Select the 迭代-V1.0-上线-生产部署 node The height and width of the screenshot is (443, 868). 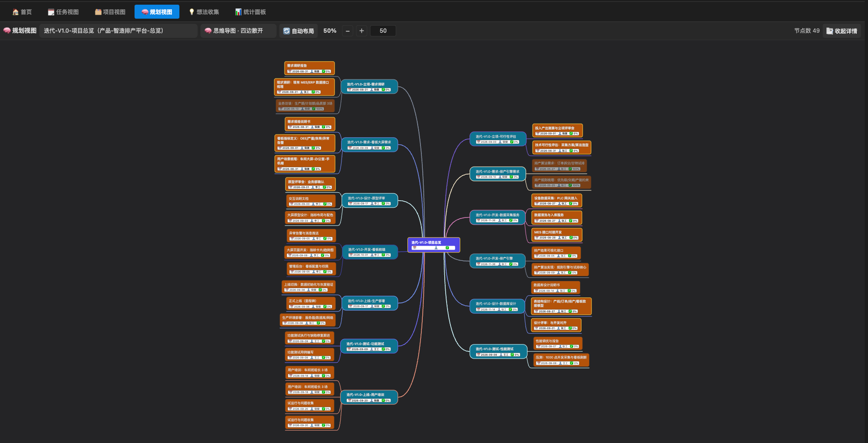point(370,303)
